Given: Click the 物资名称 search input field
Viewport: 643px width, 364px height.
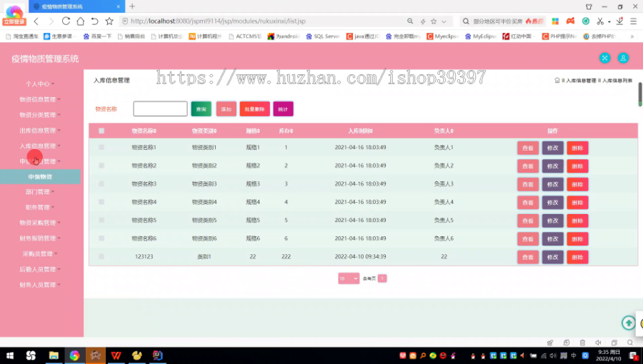Looking at the screenshot, I should [x=160, y=109].
